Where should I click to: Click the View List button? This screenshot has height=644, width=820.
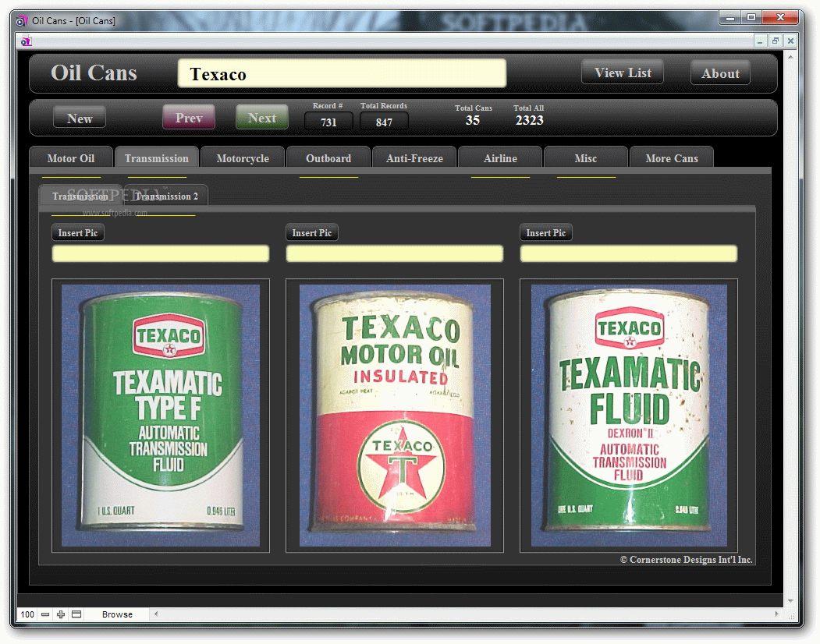(x=623, y=73)
